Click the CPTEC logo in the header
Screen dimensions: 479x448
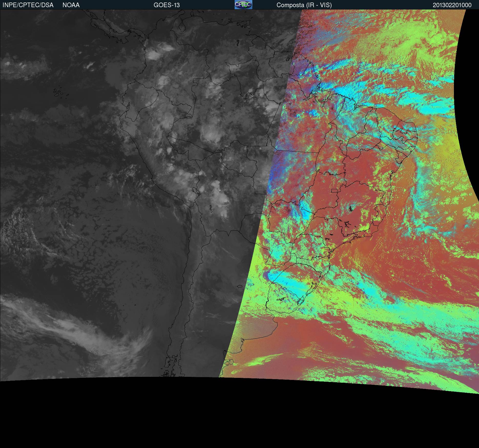243,5
